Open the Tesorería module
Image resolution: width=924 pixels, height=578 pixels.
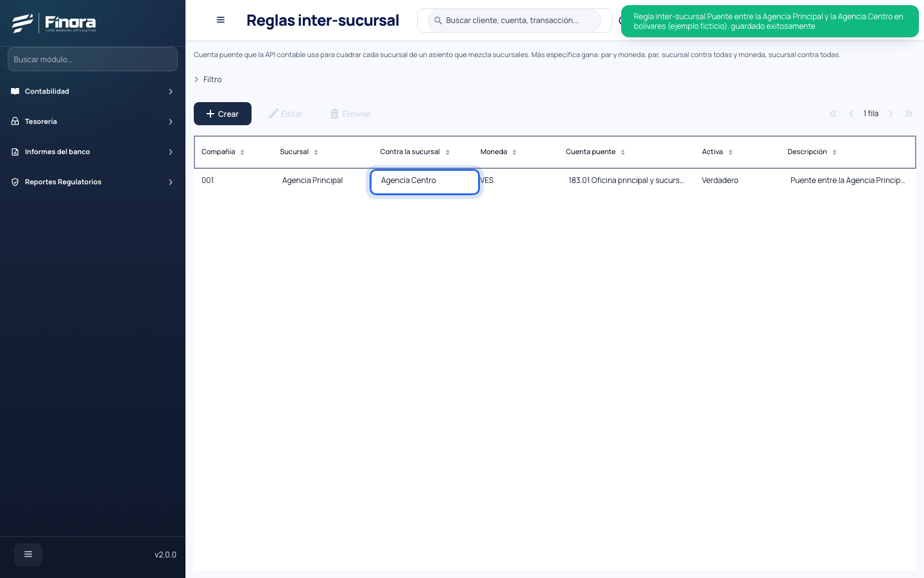[92, 121]
